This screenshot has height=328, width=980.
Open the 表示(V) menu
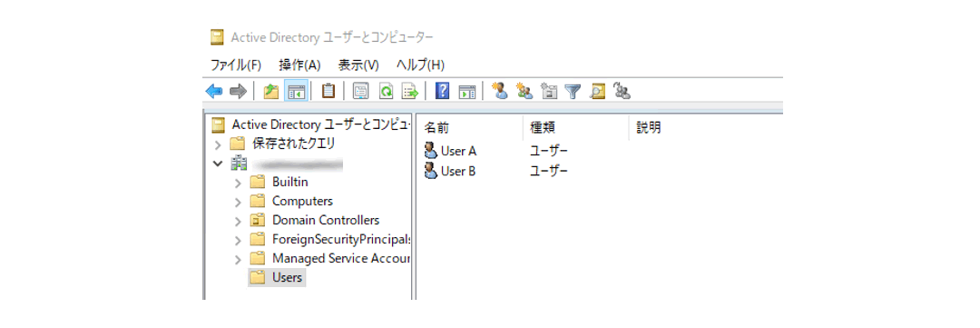coord(358,65)
